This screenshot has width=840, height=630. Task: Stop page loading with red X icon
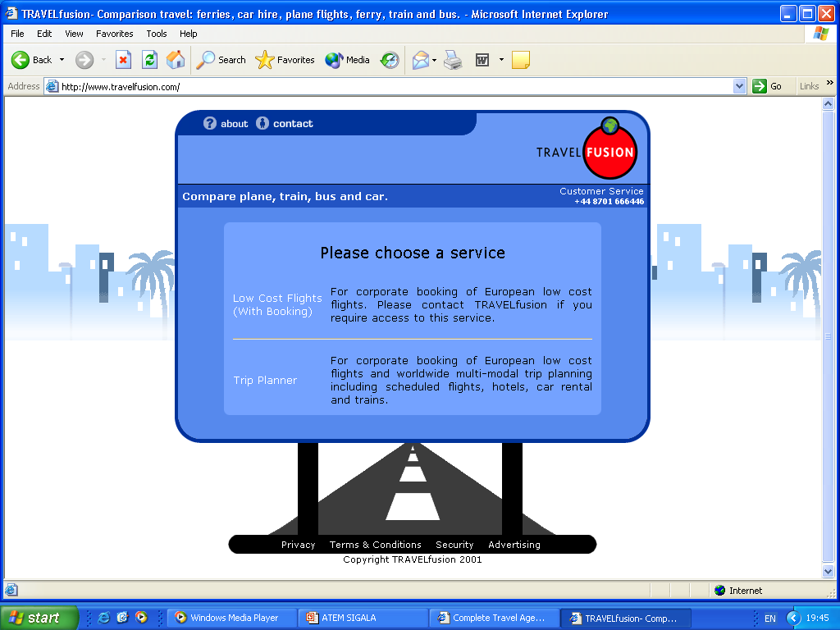[x=124, y=60]
